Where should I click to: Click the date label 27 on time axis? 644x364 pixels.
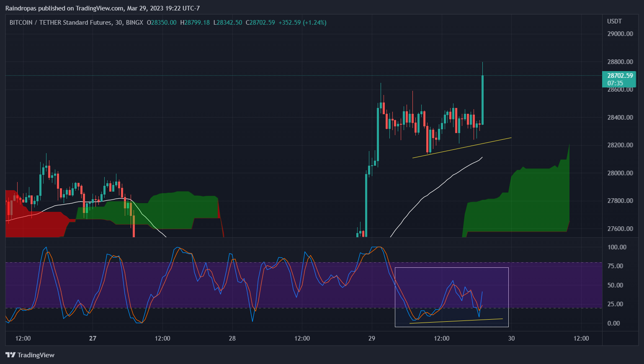tap(93, 338)
